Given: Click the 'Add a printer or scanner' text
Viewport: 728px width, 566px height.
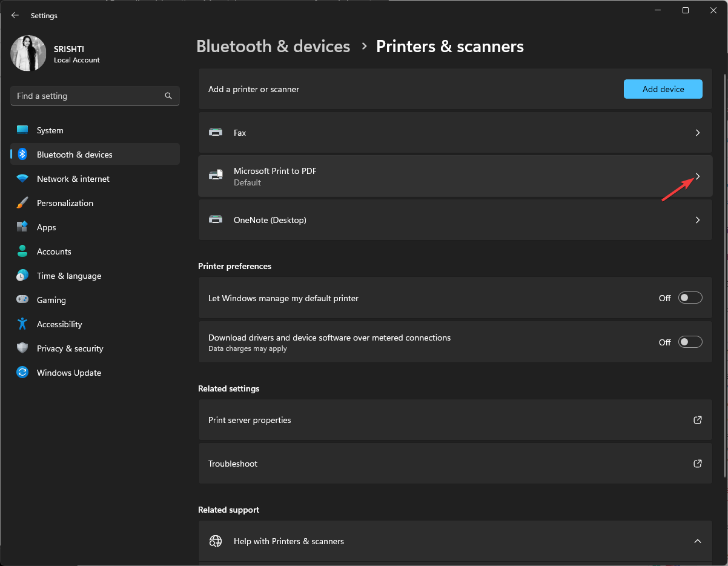Looking at the screenshot, I should point(254,89).
